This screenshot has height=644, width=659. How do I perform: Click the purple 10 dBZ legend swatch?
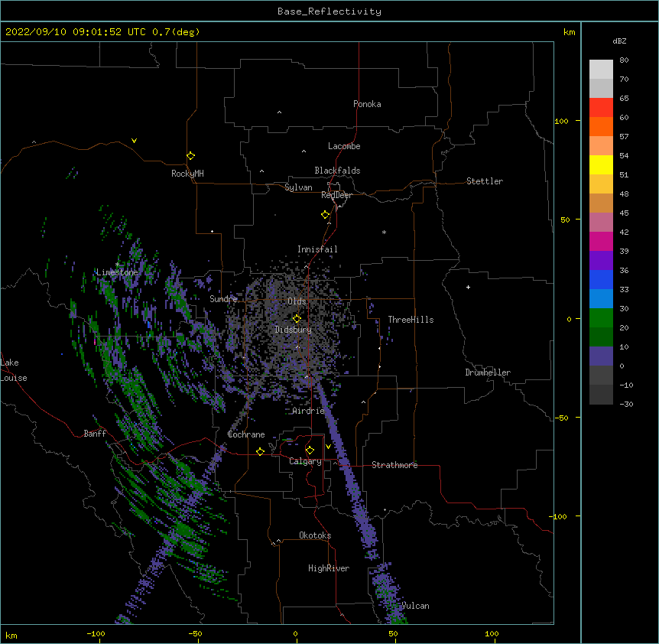601,356
